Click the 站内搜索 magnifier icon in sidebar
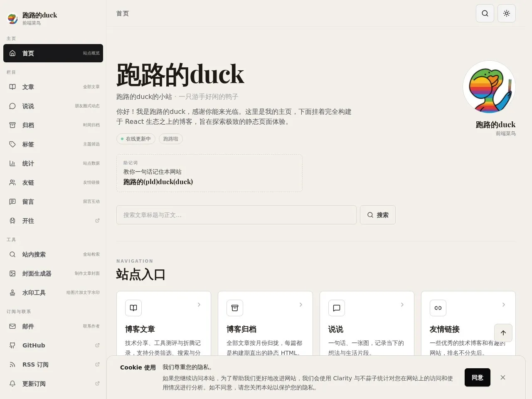532x399 pixels. point(12,254)
